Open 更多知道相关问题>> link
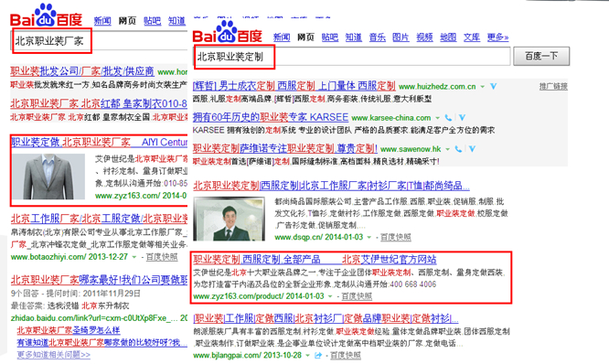Image resolution: width=609 pixels, height=364 pixels. coord(54,355)
